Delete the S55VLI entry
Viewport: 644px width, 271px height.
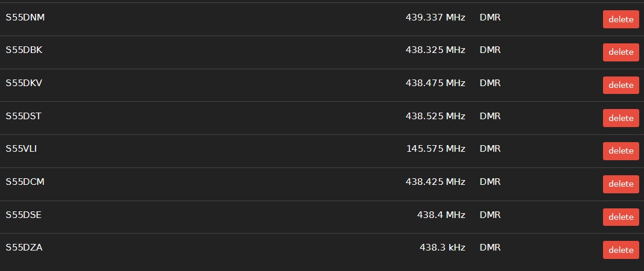click(x=620, y=151)
